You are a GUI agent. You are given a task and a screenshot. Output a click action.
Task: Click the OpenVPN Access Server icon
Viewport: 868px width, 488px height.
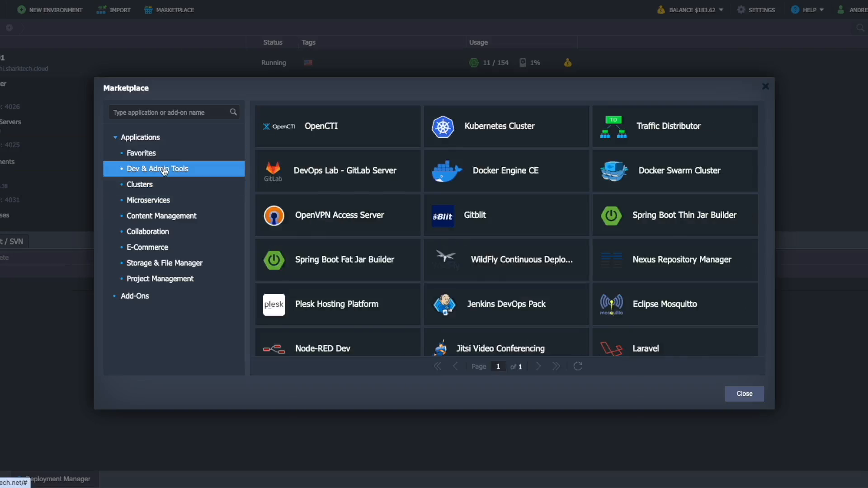274,216
